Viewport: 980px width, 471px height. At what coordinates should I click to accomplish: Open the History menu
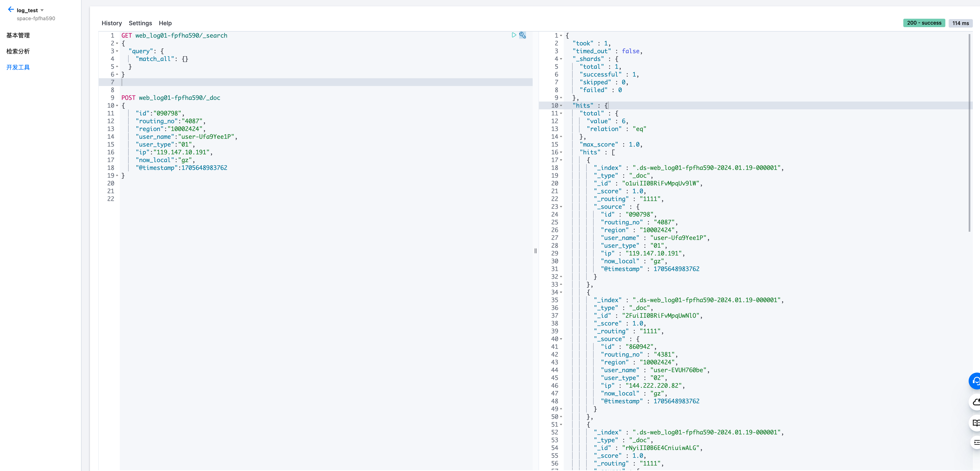pos(111,23)
